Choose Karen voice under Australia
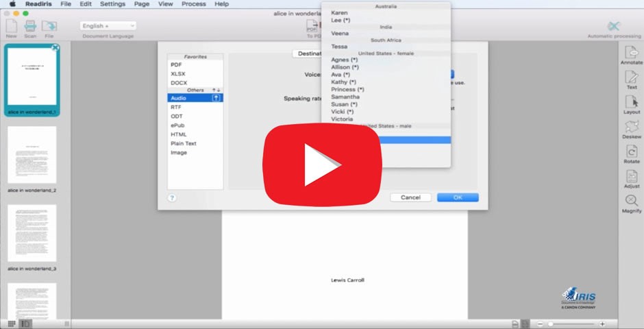This screenshot has height=329, width=644. pyautogui.click(x=386, y=13)
